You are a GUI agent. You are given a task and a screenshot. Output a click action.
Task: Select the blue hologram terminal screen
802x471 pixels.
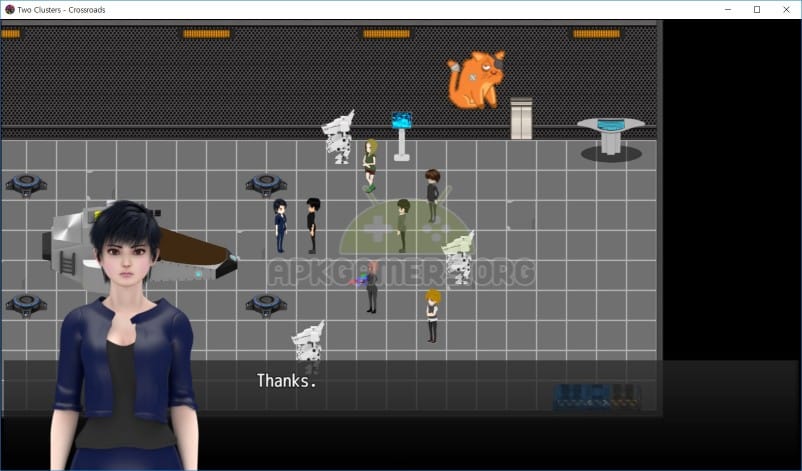point(402,121)
